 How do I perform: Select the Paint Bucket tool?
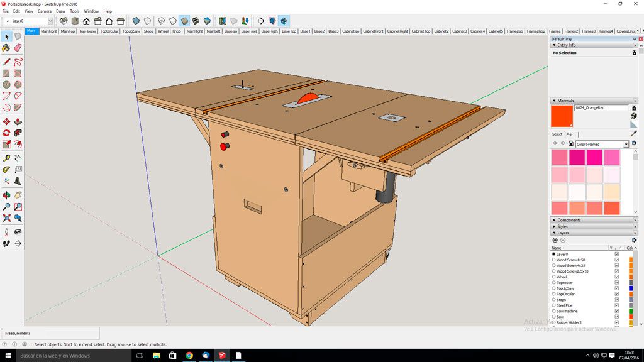pyautogui.click(x=6, y=48)
